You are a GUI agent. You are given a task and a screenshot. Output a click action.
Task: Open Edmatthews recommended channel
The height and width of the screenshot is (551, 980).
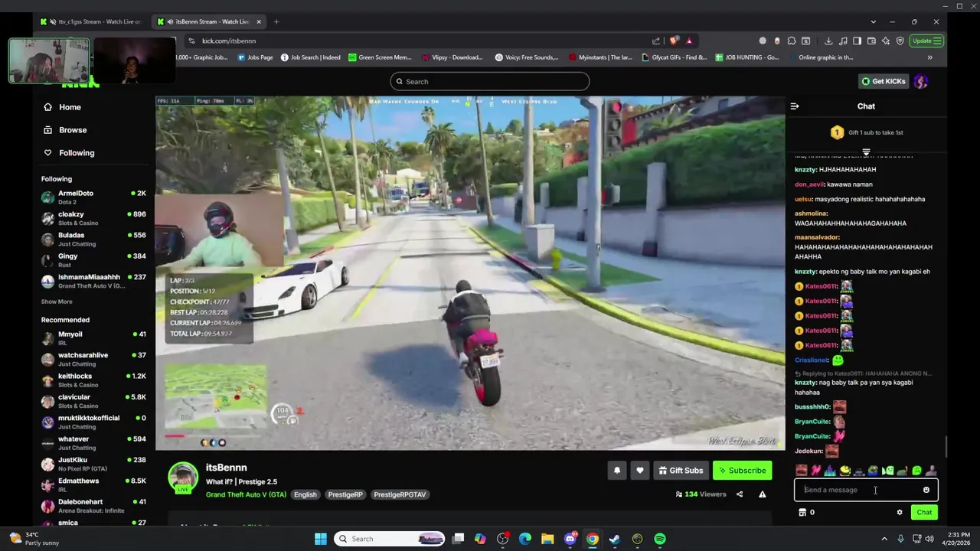click(x=93, y=484)
